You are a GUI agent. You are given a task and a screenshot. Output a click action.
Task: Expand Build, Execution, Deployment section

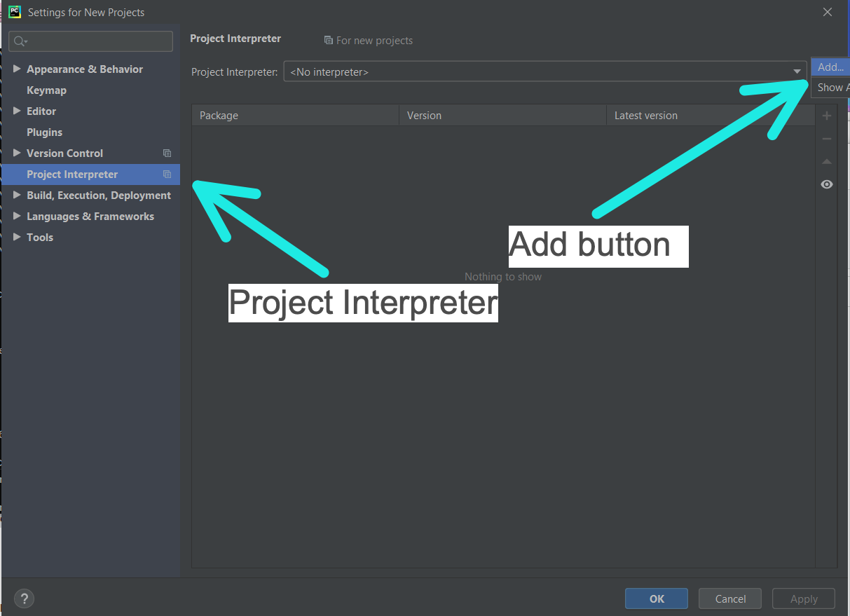point(18,196)
